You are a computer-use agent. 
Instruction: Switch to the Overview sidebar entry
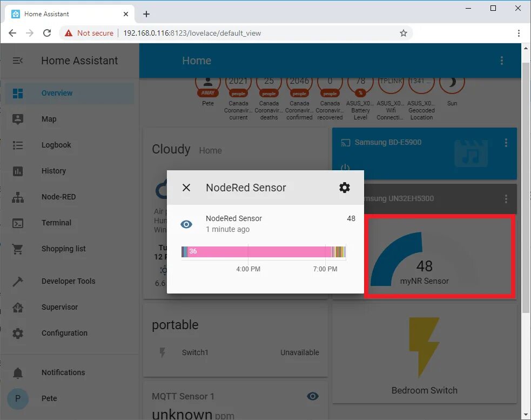(x=18, y=93)
